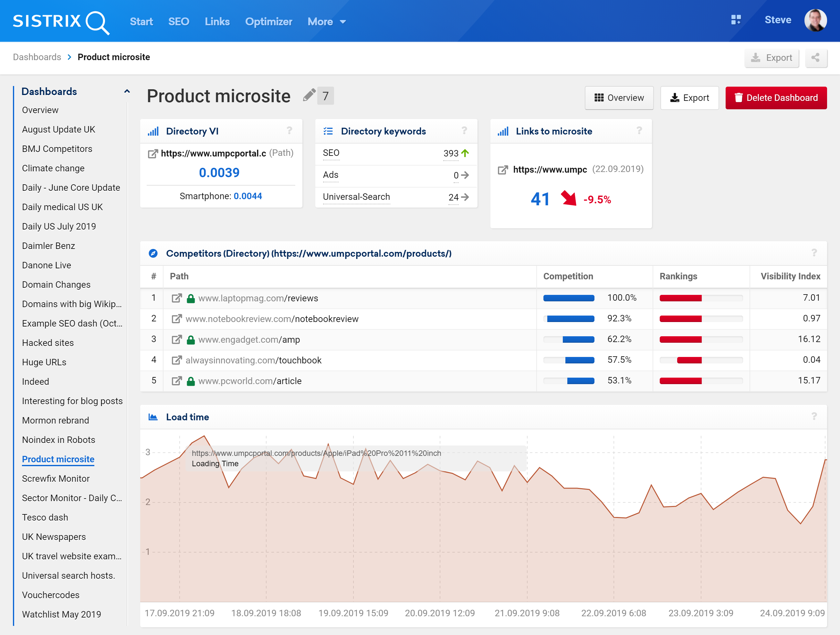Open help for Load time chart
The width and height of the screenshot is (840, 635).
814,416
